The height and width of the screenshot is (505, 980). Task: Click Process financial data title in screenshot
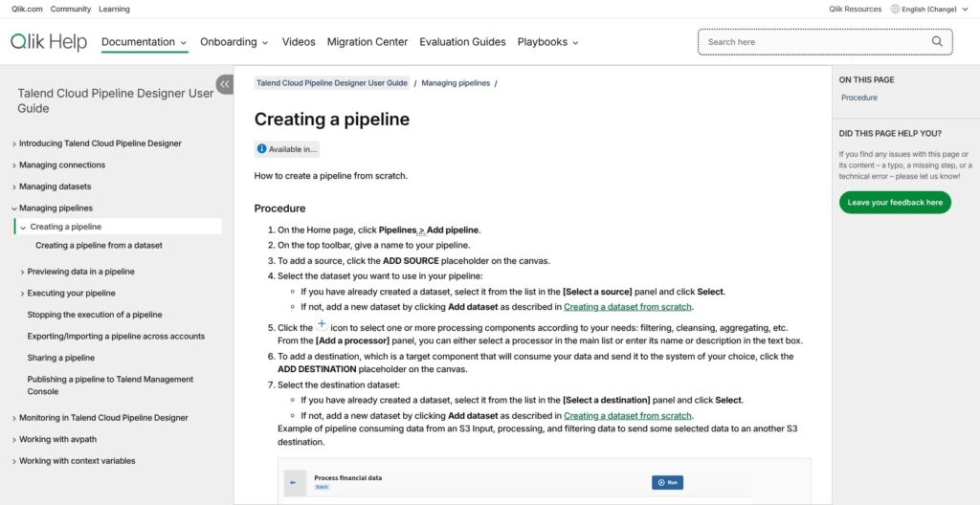pyautogui.click(x=347, y=478)
